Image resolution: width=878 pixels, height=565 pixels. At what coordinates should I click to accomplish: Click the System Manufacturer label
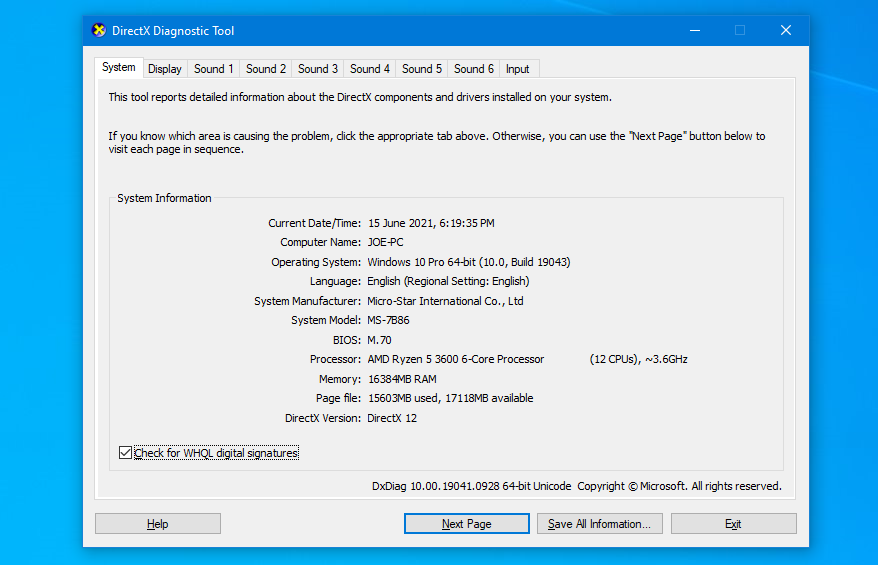[x=307, y=301]
